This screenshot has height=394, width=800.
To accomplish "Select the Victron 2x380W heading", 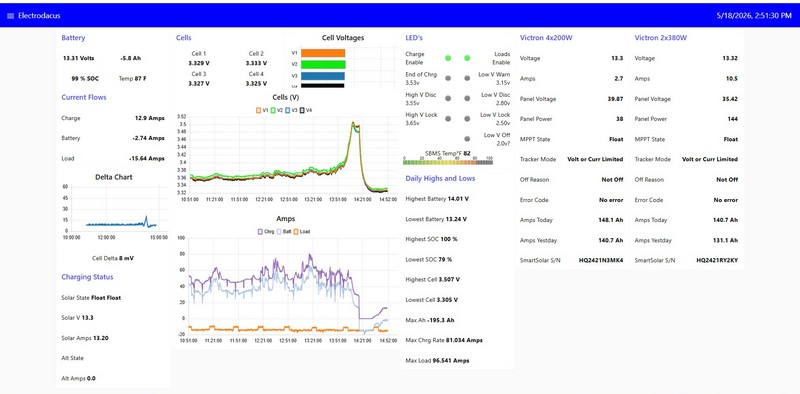I will (661, 38).
